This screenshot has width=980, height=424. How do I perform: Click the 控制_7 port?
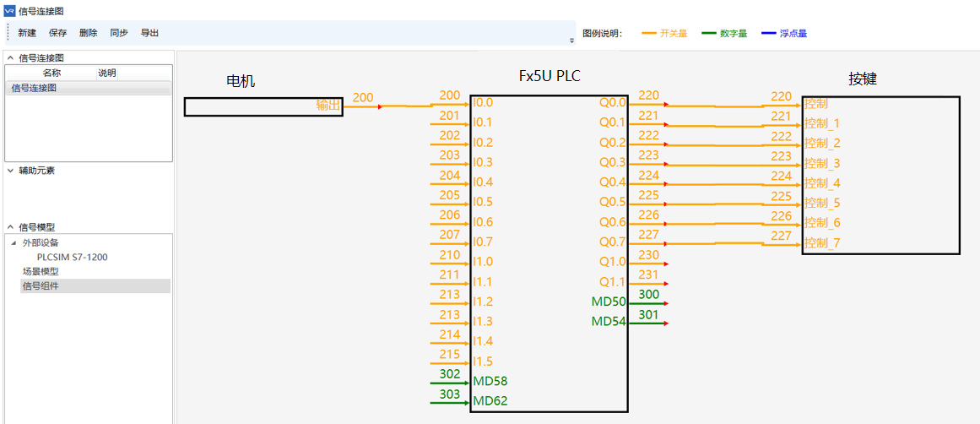pos(822,243)
